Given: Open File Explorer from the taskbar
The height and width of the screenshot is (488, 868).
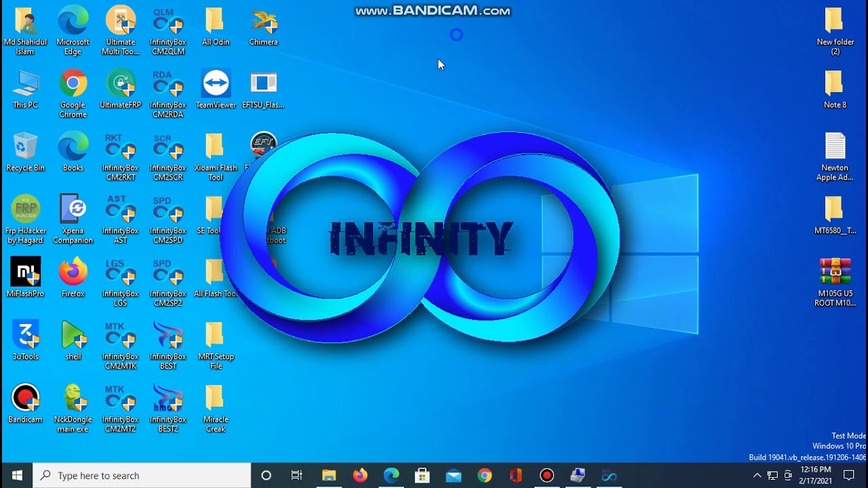Looking at the screenshot, I should pyautogui.click(x=329, y=476).
